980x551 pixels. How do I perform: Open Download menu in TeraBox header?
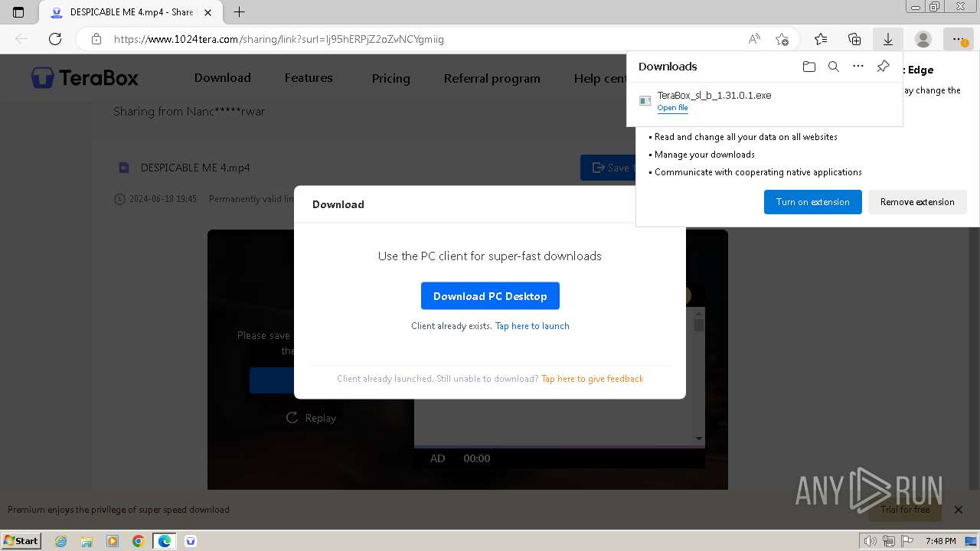222,78
